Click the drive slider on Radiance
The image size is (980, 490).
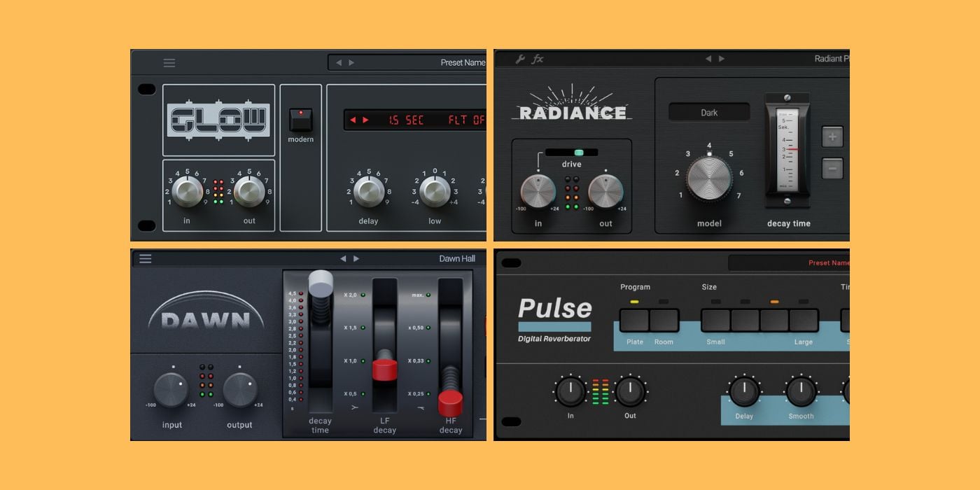tap(577, 150)
